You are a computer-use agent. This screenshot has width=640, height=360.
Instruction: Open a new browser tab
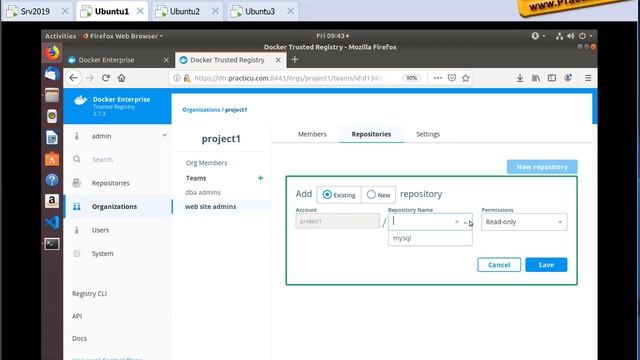point(295,60)
